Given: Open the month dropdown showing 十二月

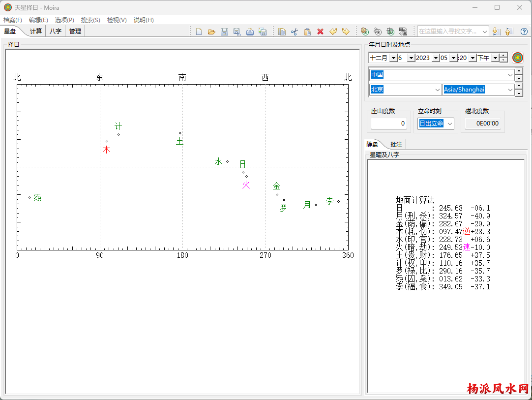Looking at the screenshot, I should point(393,58).
